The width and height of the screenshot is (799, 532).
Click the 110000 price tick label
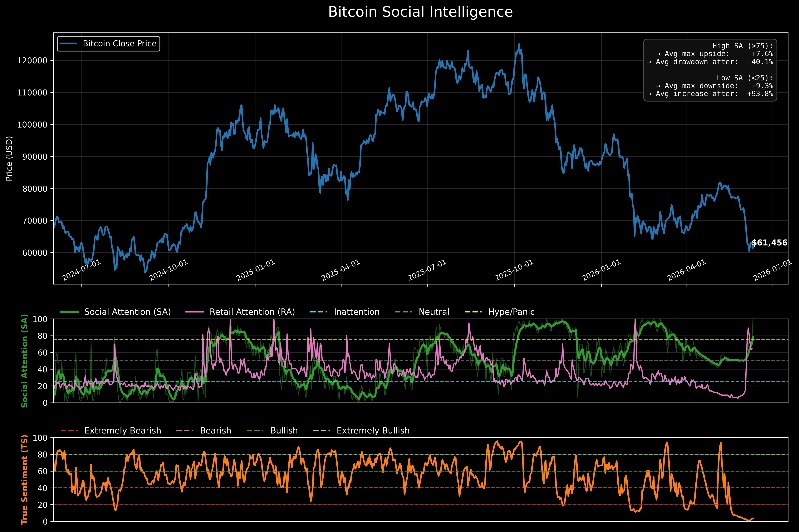coord(32,93)
